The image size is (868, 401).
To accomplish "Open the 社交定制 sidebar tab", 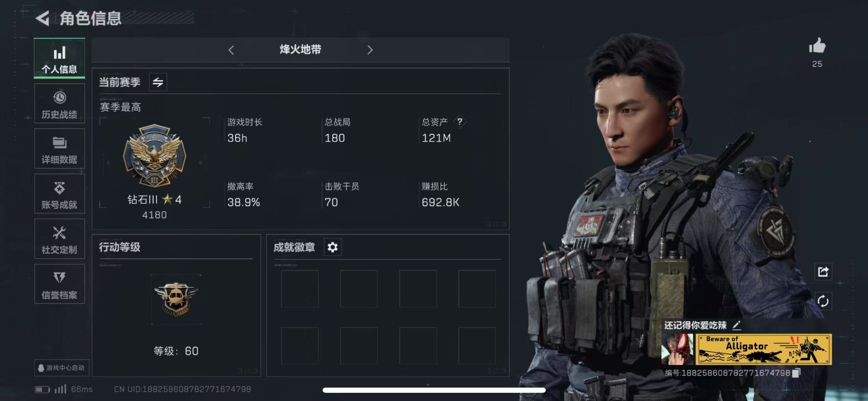I will 59,239.
